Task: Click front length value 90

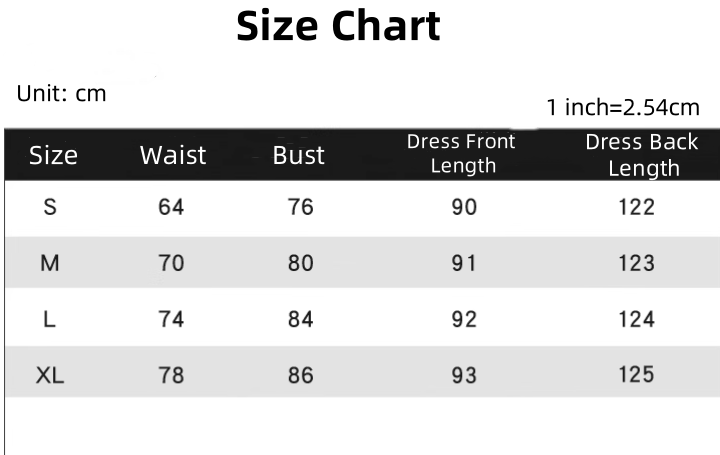Action: [464, 207]
